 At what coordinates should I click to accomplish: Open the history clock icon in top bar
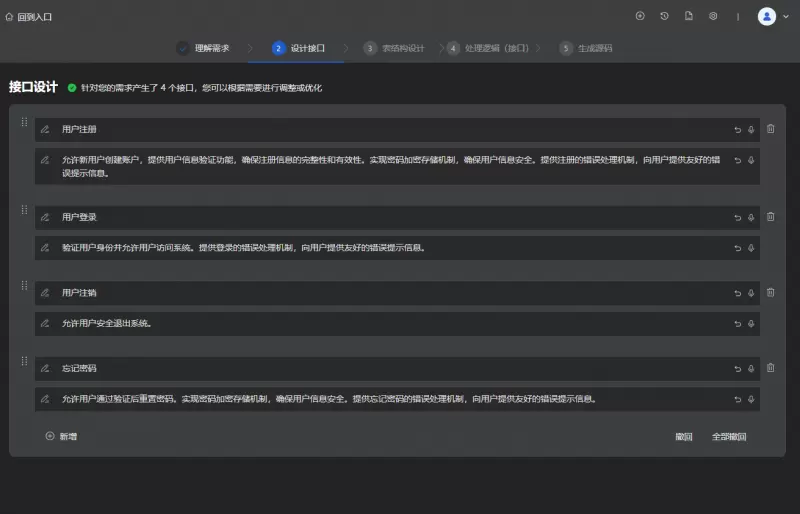click(664, 16)
